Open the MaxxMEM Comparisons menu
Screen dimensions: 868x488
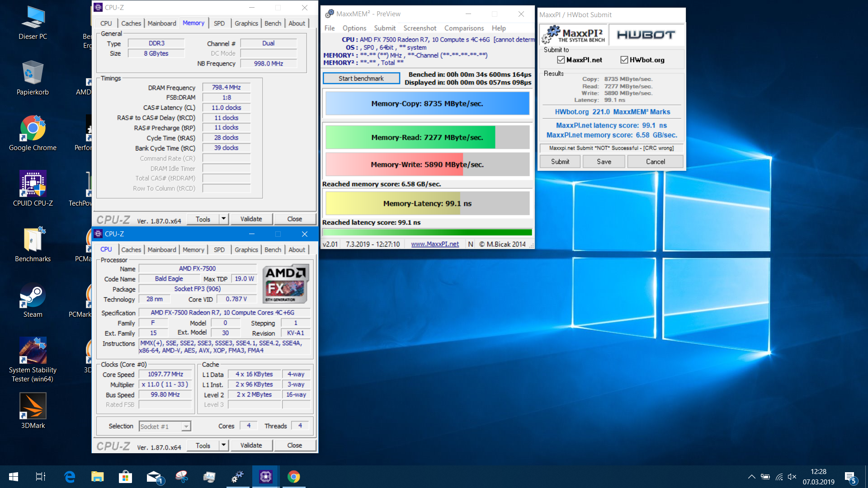click(464, 28)
